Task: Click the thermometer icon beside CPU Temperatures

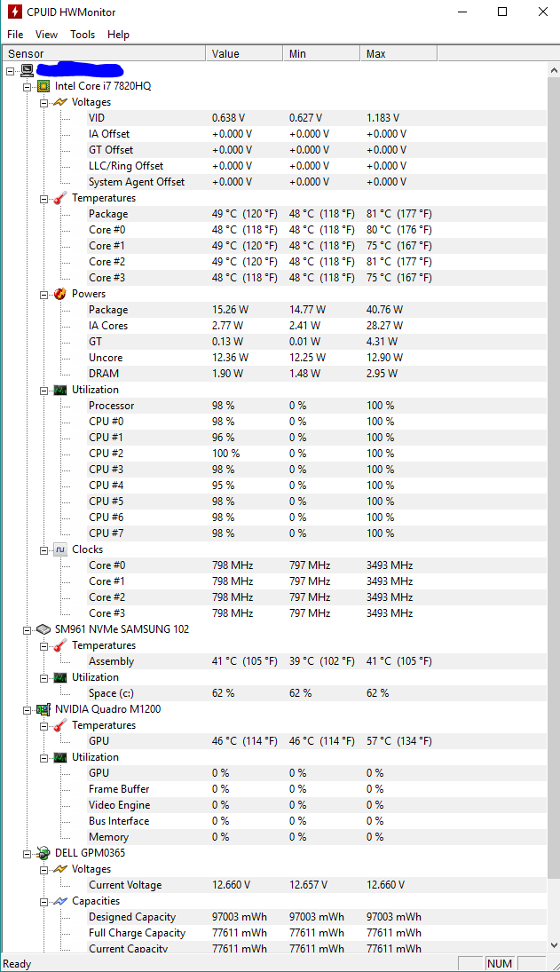Action: (x=60, y=198)
